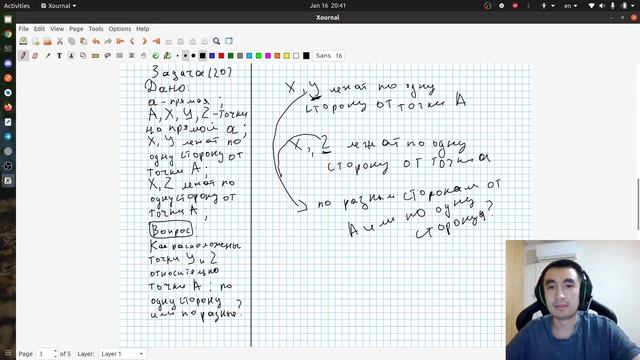Viewport: 640px width, 360px height.
Task: Click the microphone icon in system tray
Action: click(613, 6)
